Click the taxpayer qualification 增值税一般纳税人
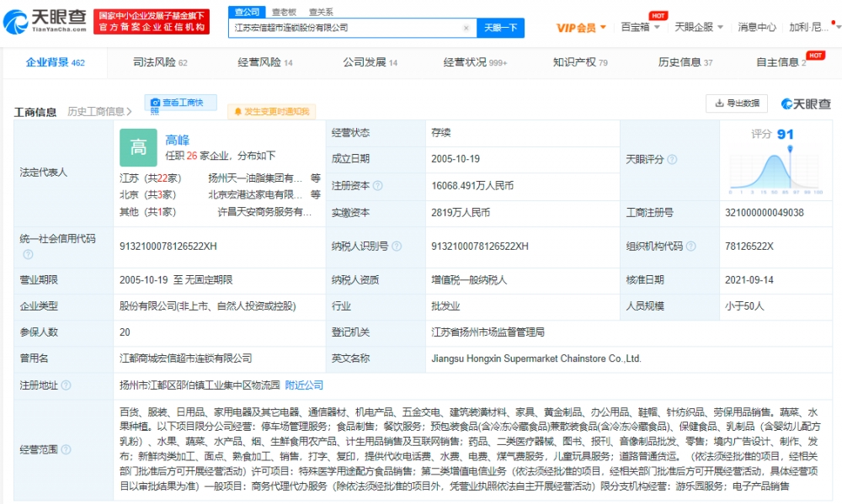This screenshot has width=842, height=504. 469,279
